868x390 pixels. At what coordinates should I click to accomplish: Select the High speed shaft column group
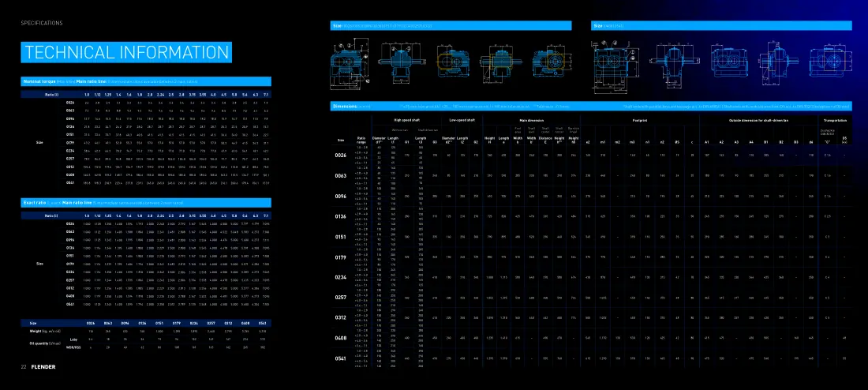point(406,120)
